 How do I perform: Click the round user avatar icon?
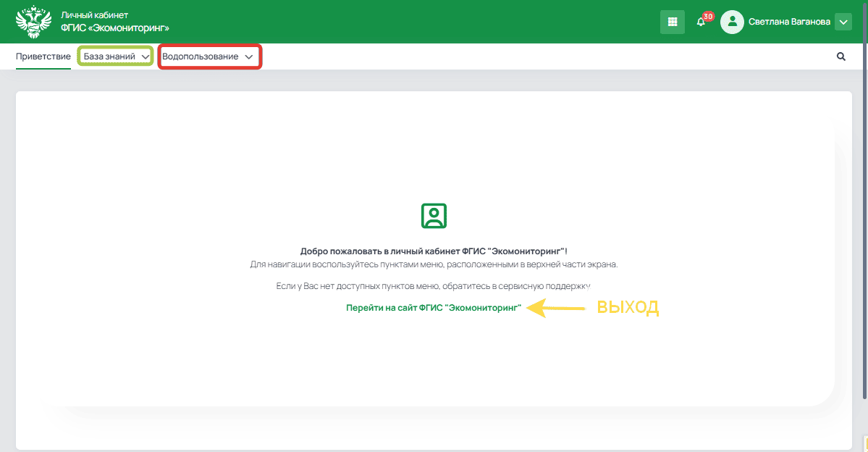pyautogui.click(x=732, y=22)
